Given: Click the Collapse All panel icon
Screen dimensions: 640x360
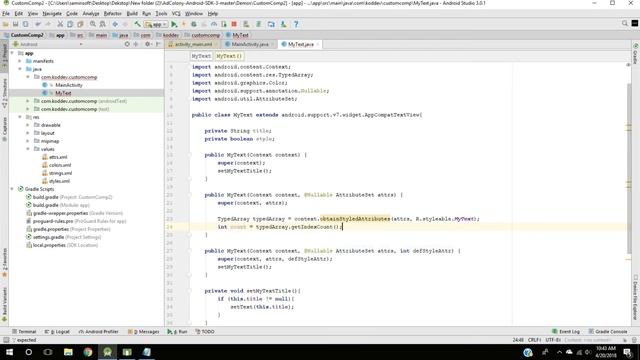Looking at the screenshot, I should pyautogui.click(x=136, y=44).
